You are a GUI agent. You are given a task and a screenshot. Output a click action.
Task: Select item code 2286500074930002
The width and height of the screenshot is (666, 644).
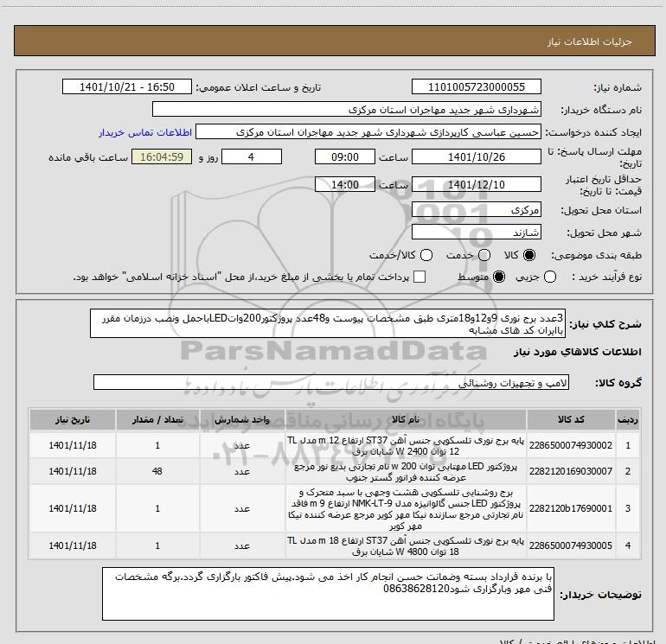click(571, 445)
